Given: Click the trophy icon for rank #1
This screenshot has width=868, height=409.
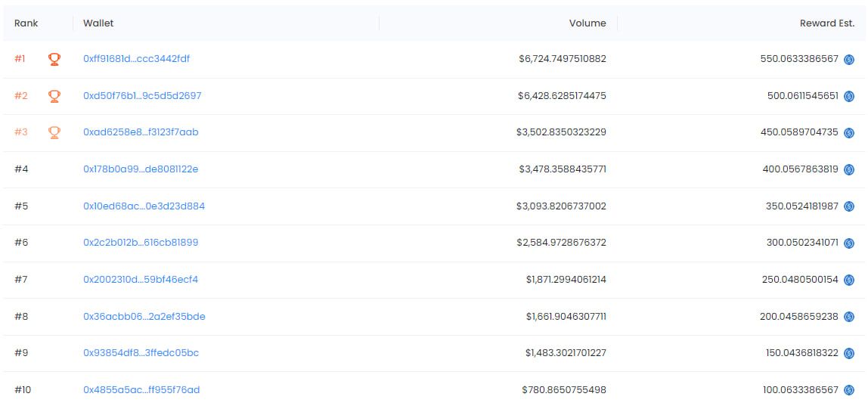Looking at the screenshot, I should click(x=54, y=59).
